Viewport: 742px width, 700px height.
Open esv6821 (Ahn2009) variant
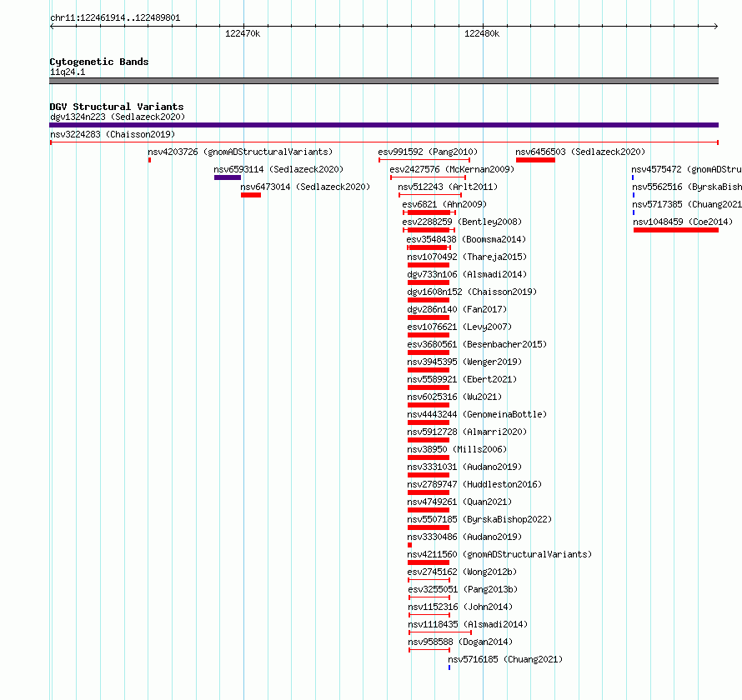pyautogui.click(x=444, y=204)
